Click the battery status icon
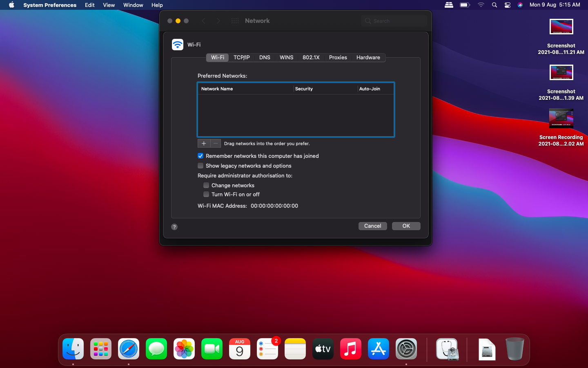Screen dimensions: 588x368 pyautogui.click(x=465, y=5)
